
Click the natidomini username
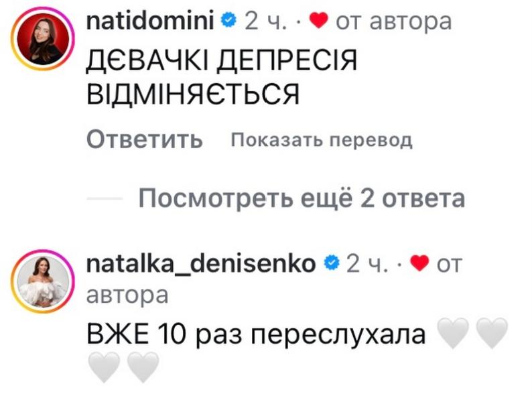pos(151,21)
